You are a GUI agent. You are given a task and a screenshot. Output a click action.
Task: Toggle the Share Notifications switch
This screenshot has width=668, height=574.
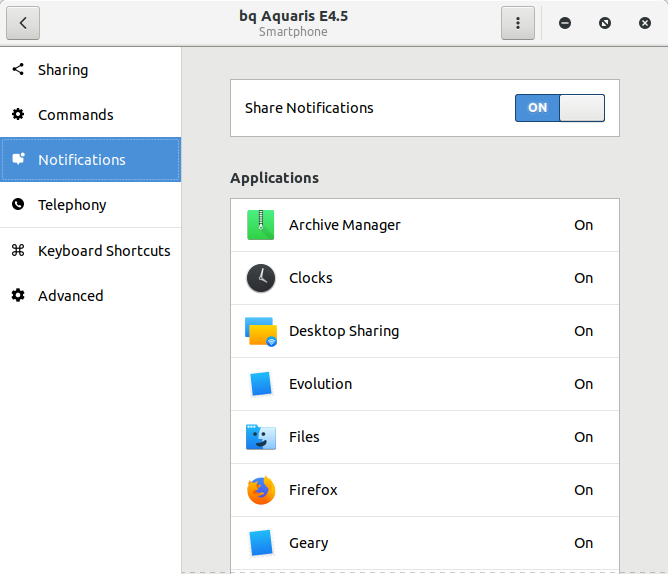(x=559, y=108)
